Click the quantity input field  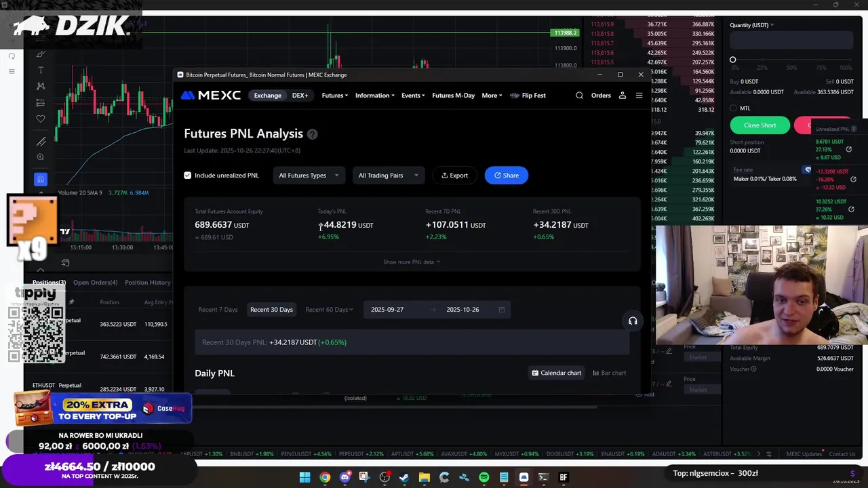(791, 41)
